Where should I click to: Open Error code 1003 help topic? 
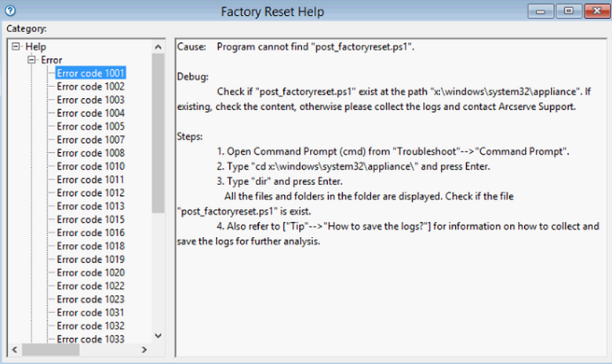(x=90, y=100)
